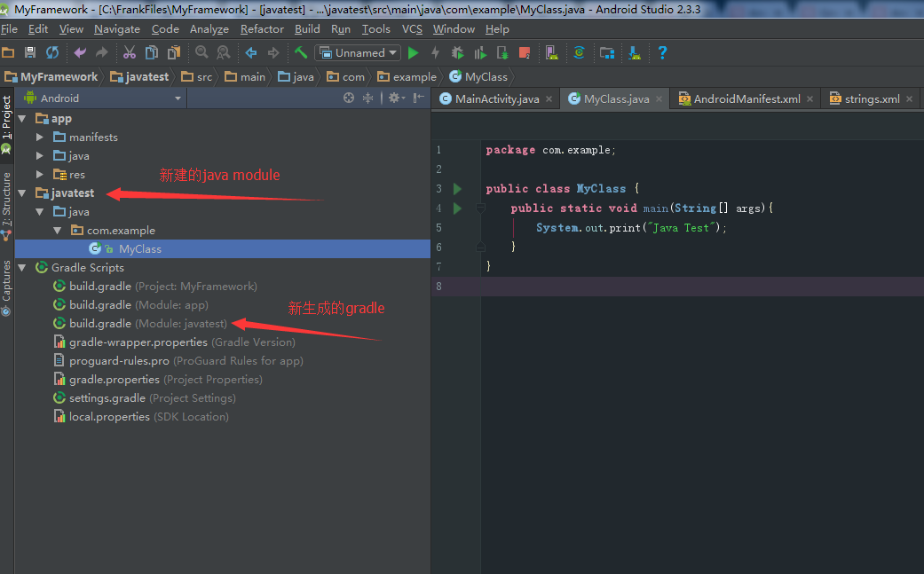Switch to the strings.xml tab

click(x=872, y=98)
